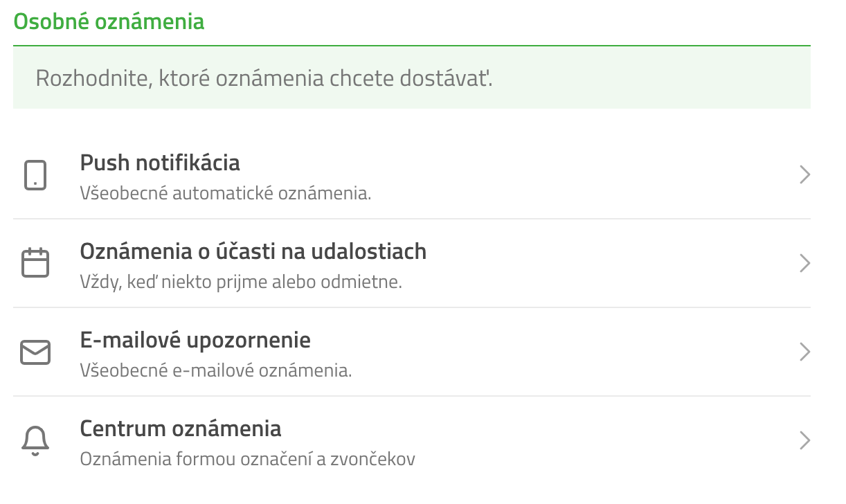
Task: Click the Všeobecné automatické oznámenia description
Action: click(x=226, y=193)
